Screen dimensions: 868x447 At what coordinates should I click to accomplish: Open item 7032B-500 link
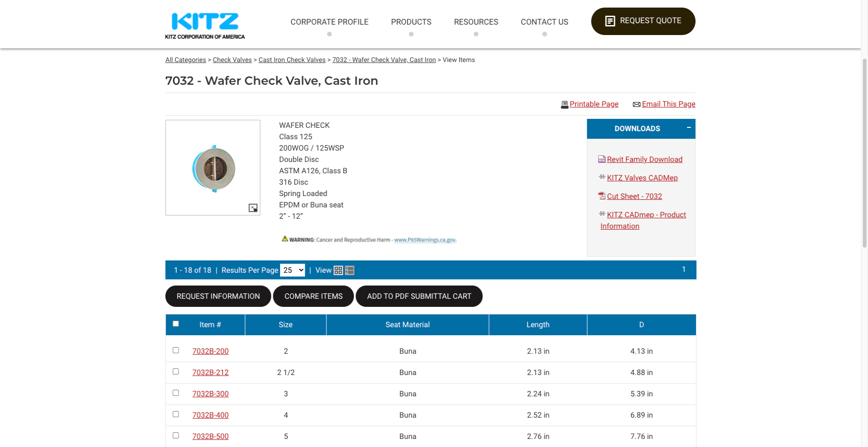pyautogui.click(x=210, y=437)
